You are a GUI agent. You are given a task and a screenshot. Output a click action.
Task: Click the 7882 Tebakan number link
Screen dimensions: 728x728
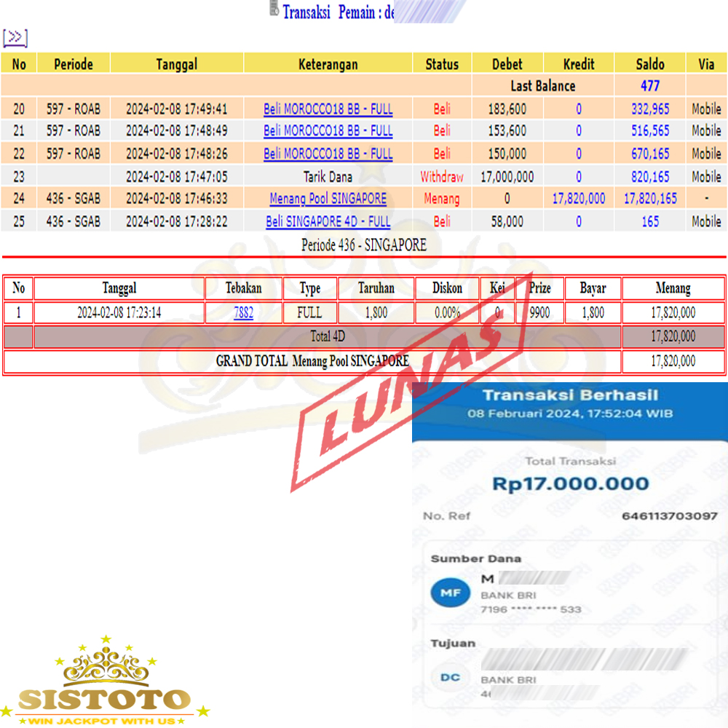tap(243, 313)
